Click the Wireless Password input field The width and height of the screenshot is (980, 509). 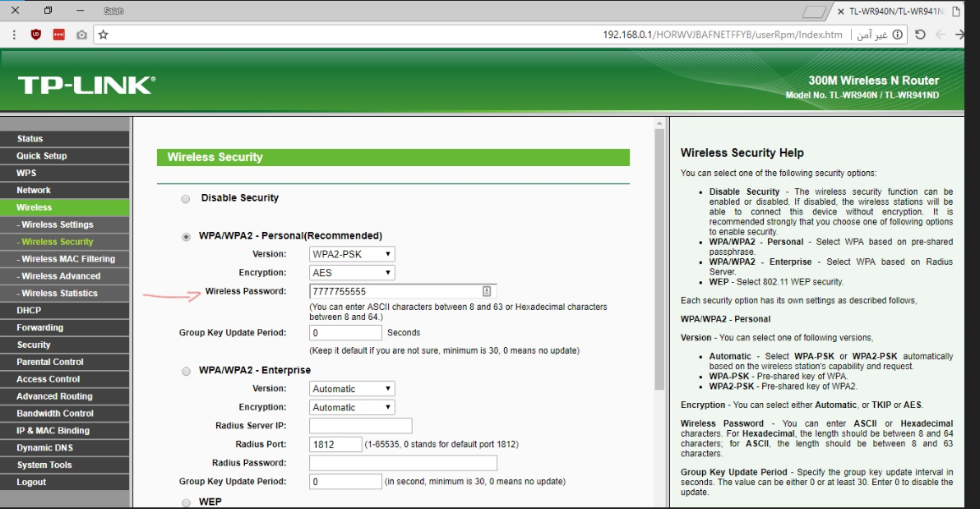pos(403,291)
